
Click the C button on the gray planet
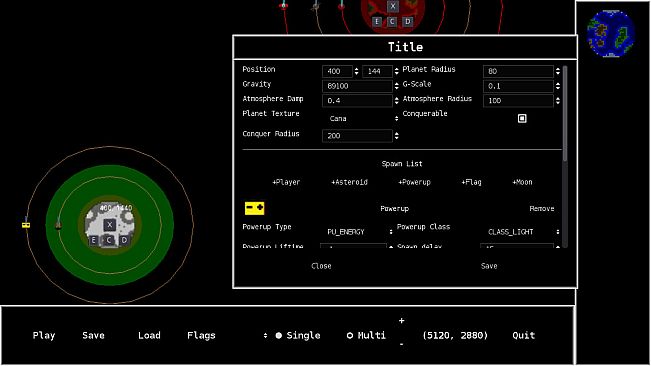point(109,240)
